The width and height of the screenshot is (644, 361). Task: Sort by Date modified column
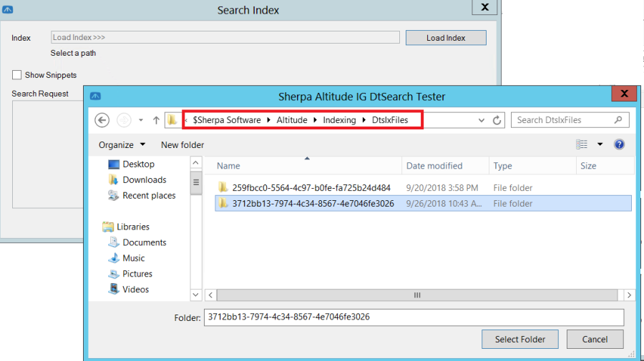[434, 166]
